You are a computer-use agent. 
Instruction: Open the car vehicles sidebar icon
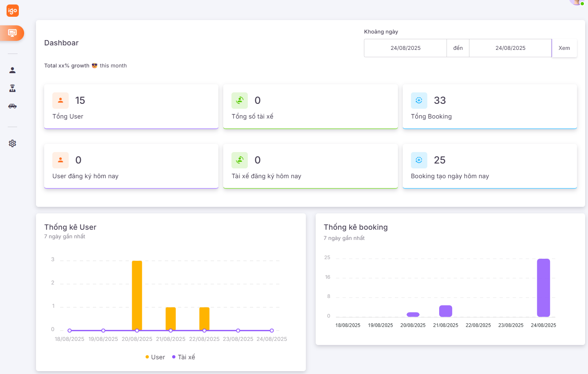[x=13, y=106]
